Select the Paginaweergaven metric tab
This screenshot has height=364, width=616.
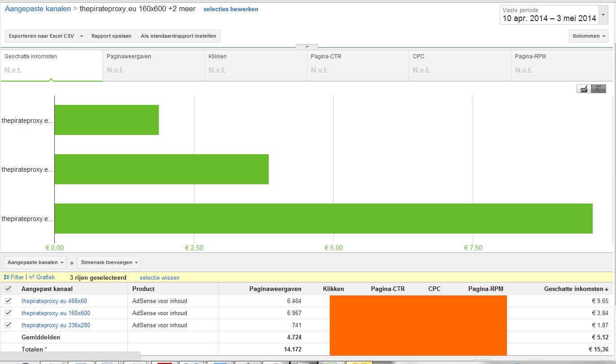point(154,65)
